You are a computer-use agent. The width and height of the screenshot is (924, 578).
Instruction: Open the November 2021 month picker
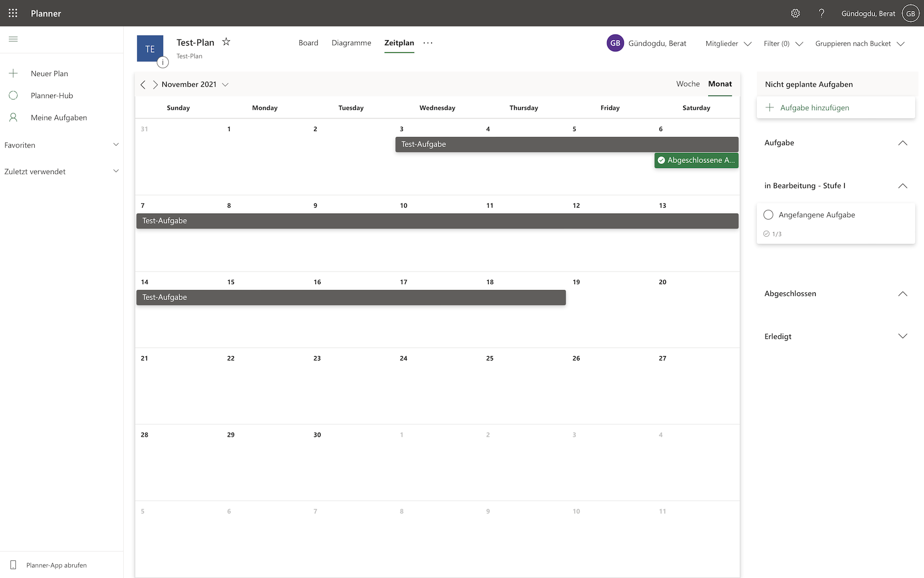195,84
